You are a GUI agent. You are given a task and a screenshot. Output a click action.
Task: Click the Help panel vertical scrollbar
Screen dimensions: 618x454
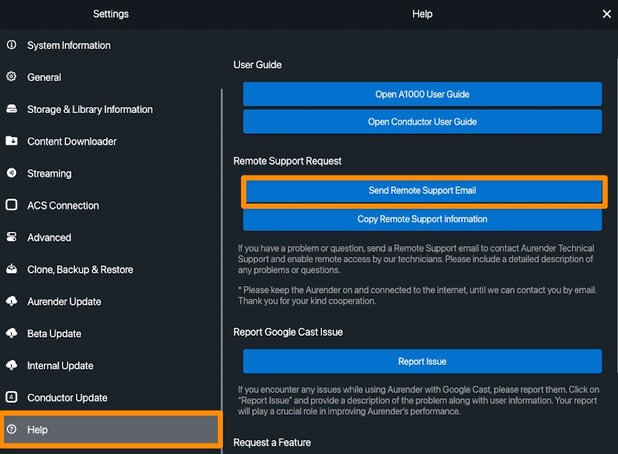[617, 216]
